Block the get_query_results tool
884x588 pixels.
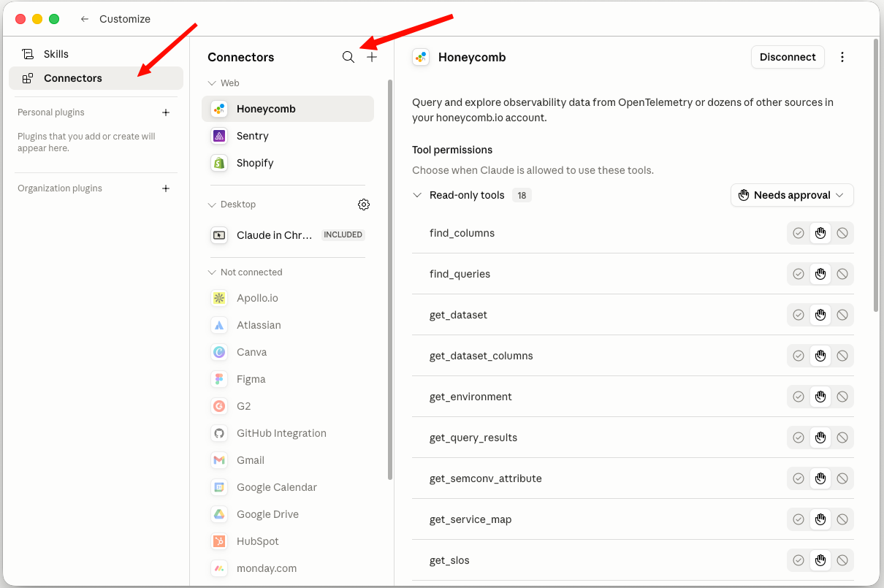tap(842, 438)
